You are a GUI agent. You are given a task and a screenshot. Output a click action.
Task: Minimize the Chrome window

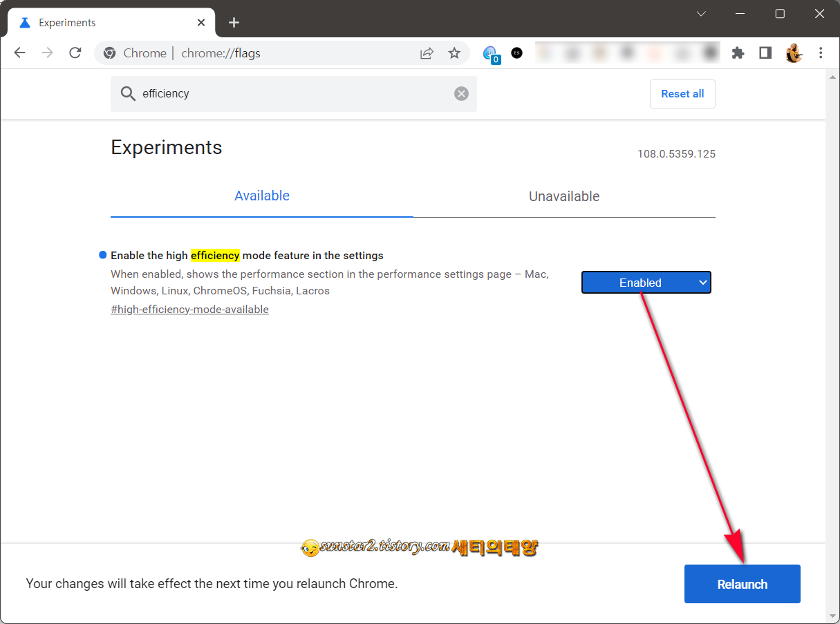(740, 14)
